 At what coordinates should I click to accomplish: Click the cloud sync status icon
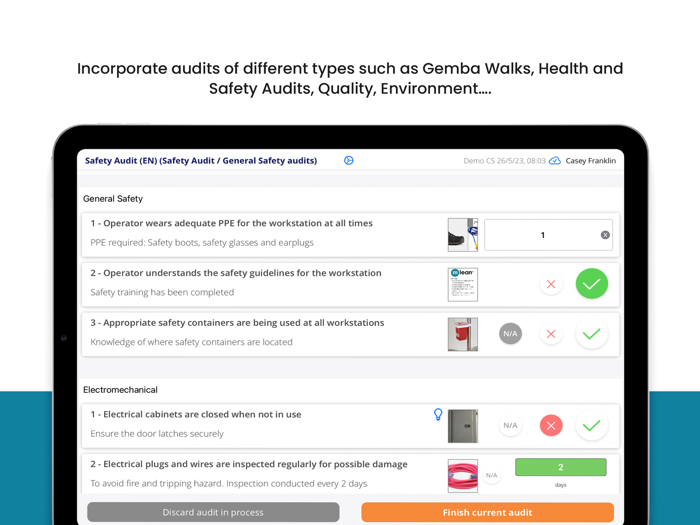[x=555, y=161]
